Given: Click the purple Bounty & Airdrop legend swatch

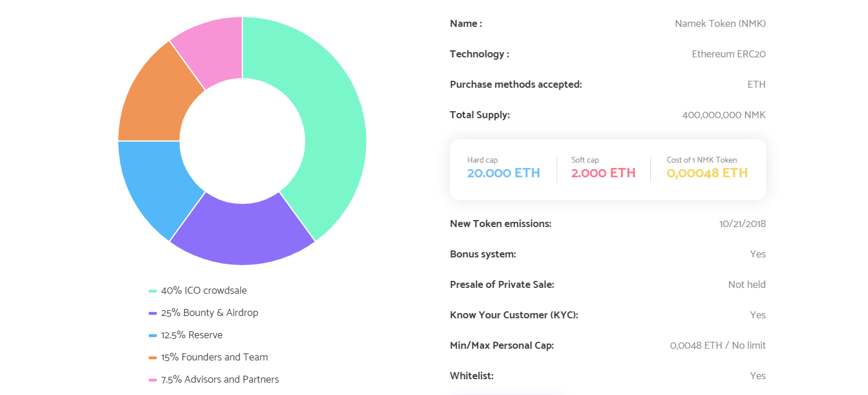Looking at the screenshot, I should (153, 313).
